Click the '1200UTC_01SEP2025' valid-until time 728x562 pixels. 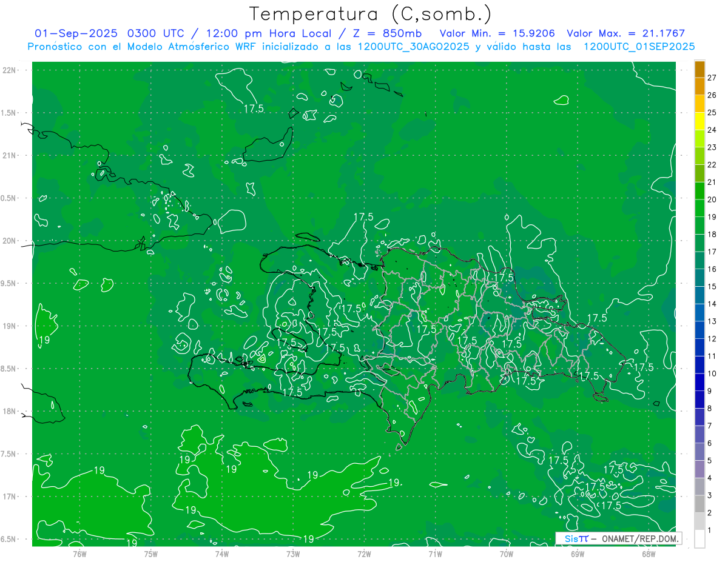tap(639, 47)
